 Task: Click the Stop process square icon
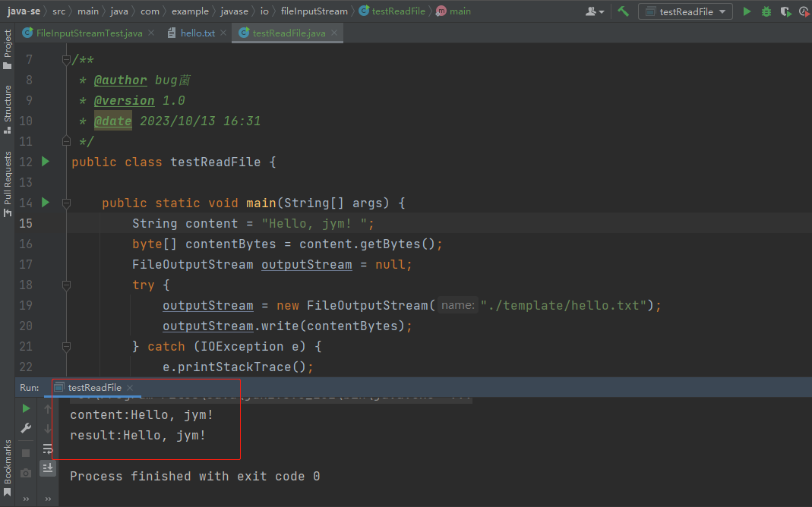[26, 453]
